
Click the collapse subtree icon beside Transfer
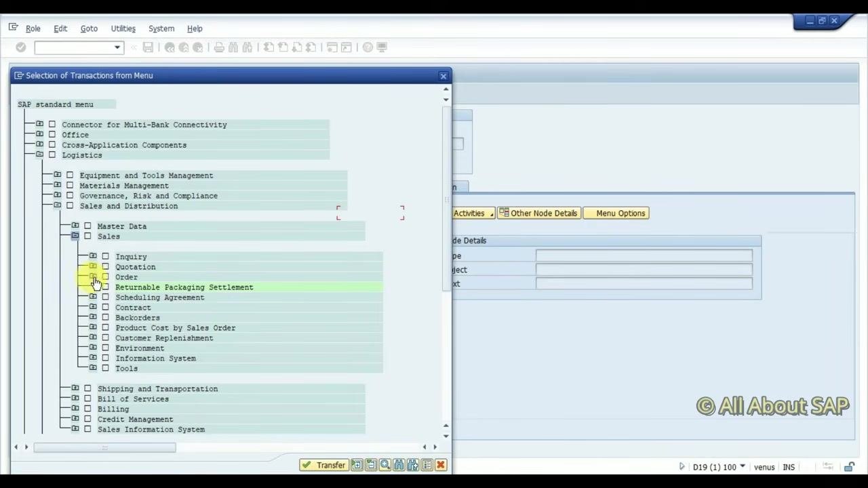371,465
